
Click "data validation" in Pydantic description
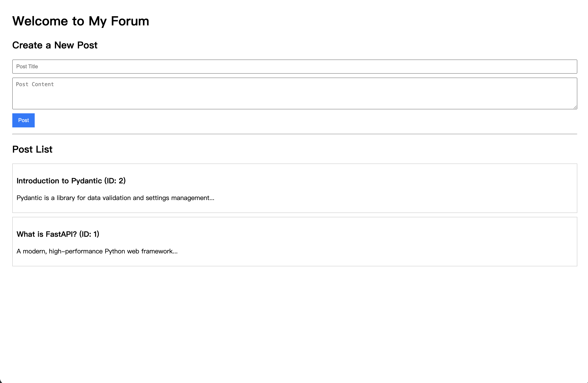point(109,198)
